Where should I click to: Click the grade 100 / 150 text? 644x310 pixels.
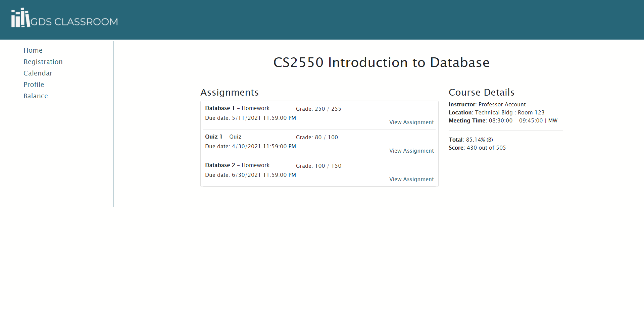(318, 166)
